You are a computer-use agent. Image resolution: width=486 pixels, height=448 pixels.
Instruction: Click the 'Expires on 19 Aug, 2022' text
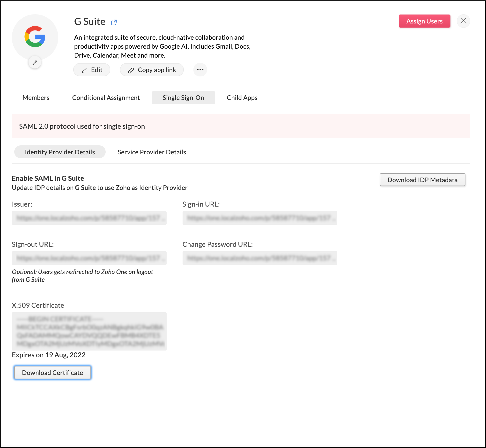coord(49,355)
